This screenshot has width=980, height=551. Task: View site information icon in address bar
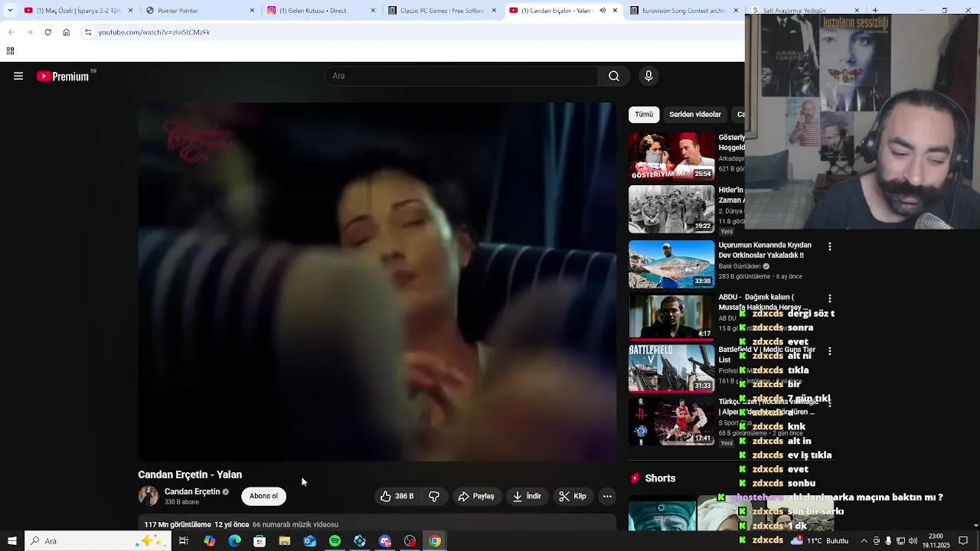(88, 32)
